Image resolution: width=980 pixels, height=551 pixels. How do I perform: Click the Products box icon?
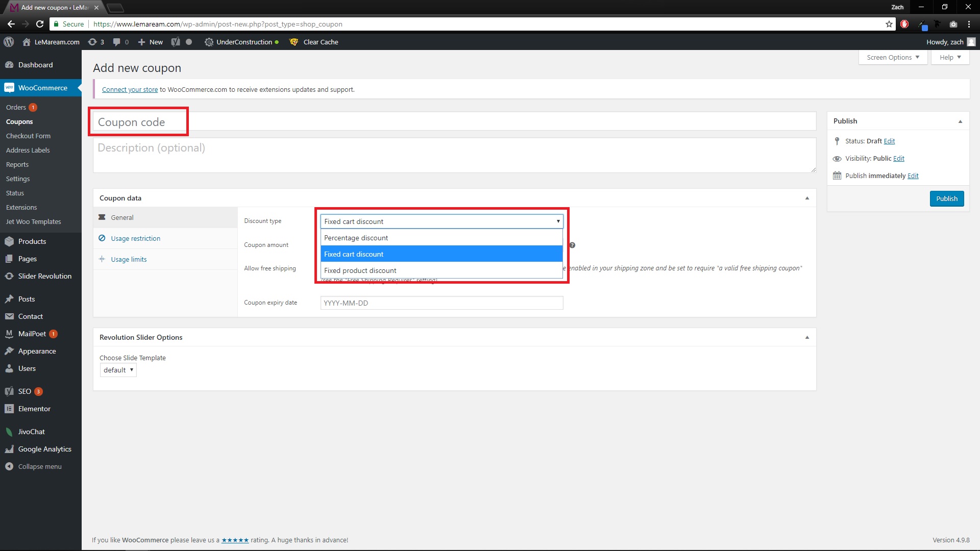tap(9, 241)
